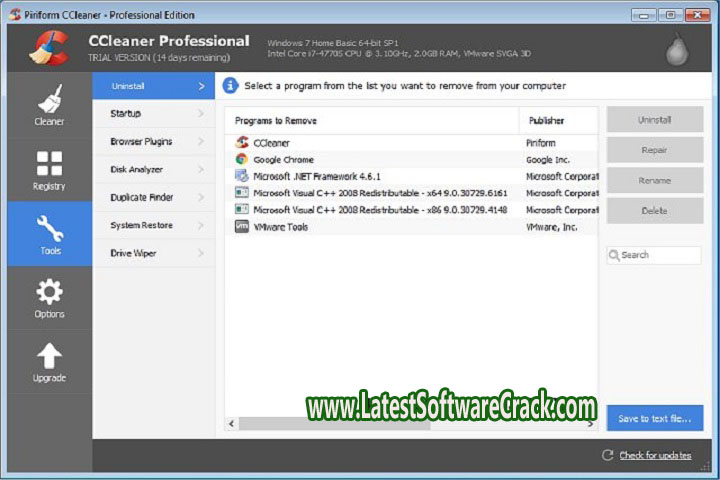720x480 pixels.
Task: Click the Google Chrome icon in list
Action: coord(242,159)
